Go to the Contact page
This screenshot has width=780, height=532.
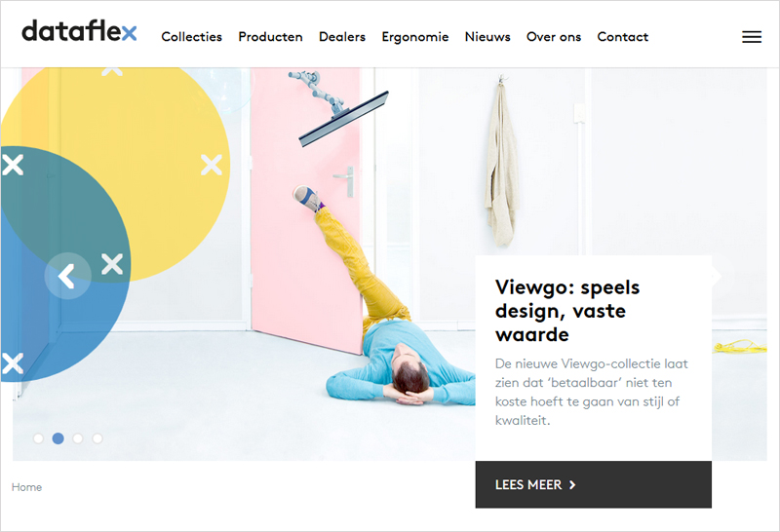622,37
